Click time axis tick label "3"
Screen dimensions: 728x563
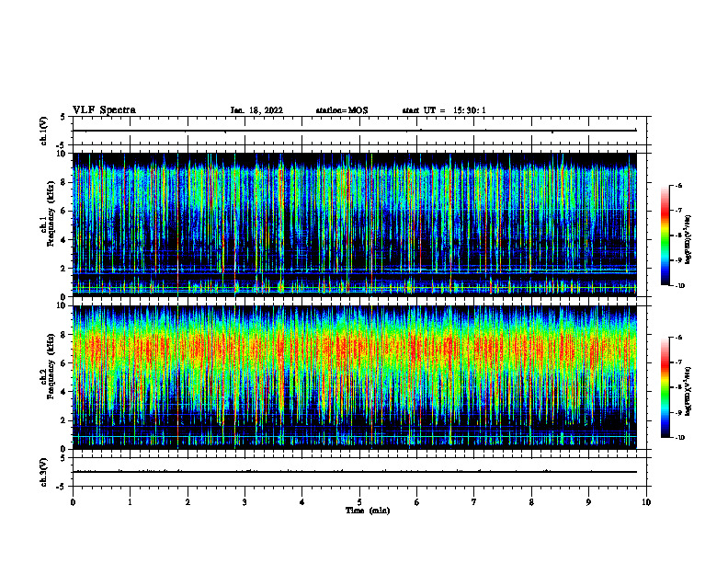245,502
